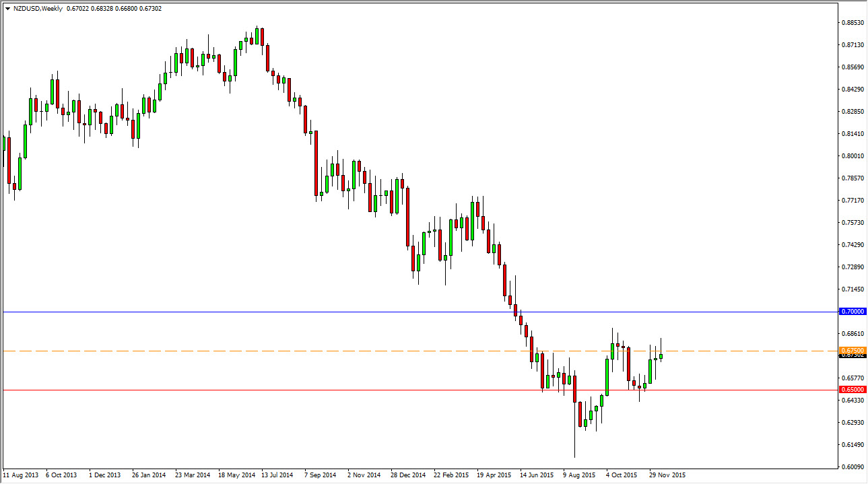Screen dimensions: 868x484
Task: Select the black current price tag 0.67302
Action: coord(851,355)
